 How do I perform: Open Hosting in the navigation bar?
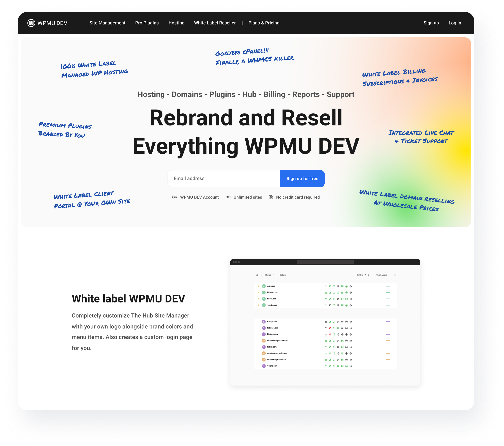point(177,23)
